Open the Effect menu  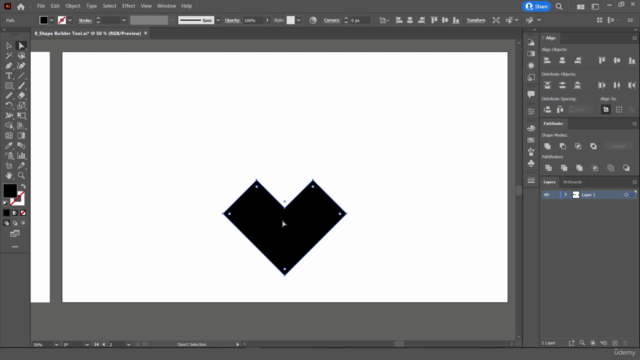[x=128, y=6]
